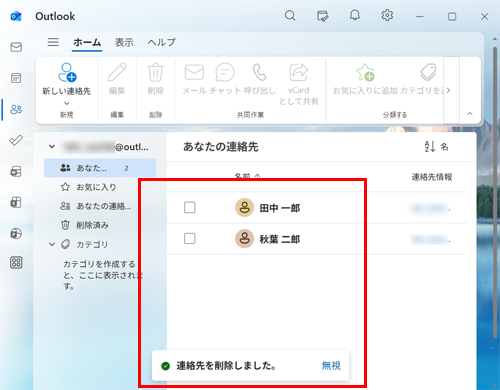Image resolution: width=500 pixels, height=390 pixels.
Task: Open the More apps grid icon
Action: 16,263
